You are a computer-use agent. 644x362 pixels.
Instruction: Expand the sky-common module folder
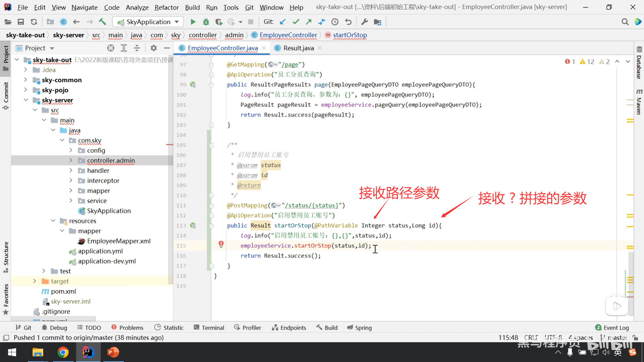[25, 80]
